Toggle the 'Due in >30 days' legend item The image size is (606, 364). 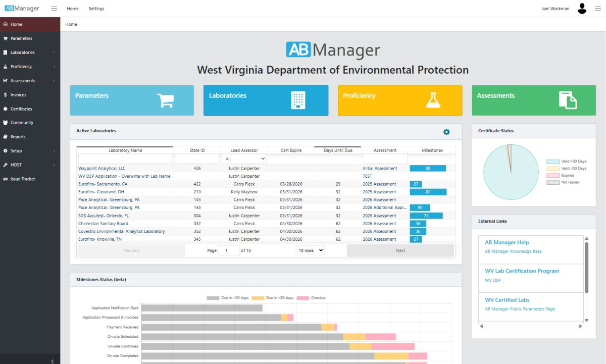(x=227, y=298)
